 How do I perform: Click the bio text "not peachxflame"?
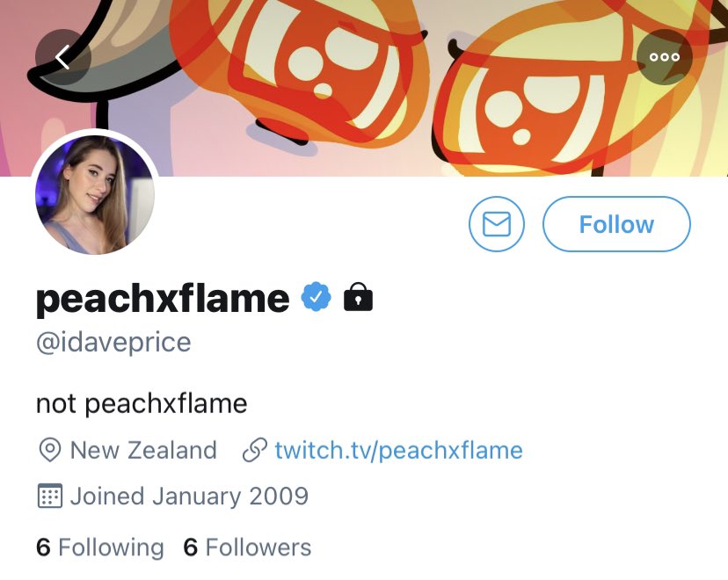point(142,404)
